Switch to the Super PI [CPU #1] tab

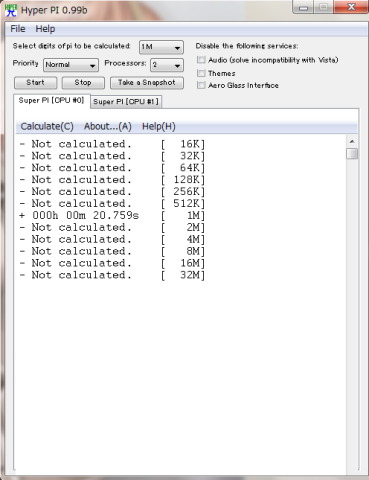click(x=126, y=102)
